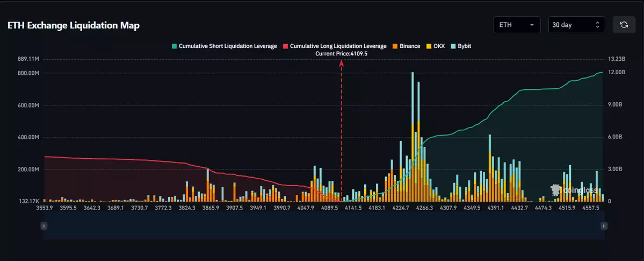Hide the Binance series via legend text
Viewport: 644px width, 261px height.
[410, 46]
